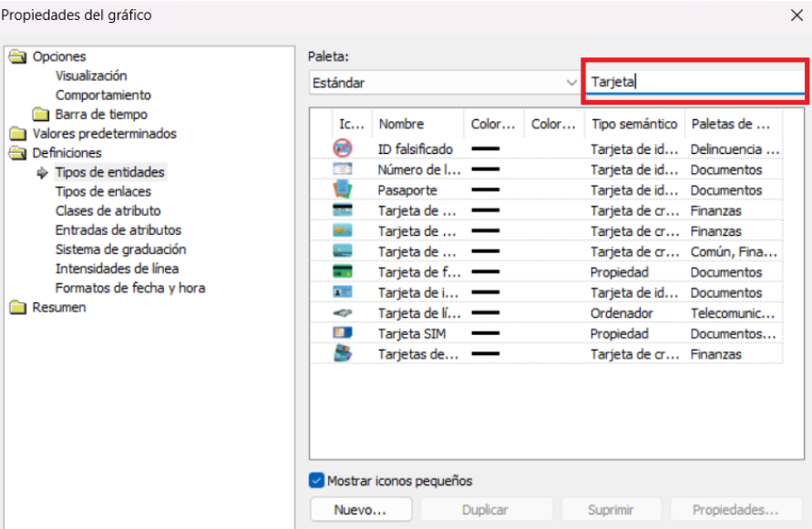
Task: Click the ID falsificado entity icon
Action: coord(343,148)
